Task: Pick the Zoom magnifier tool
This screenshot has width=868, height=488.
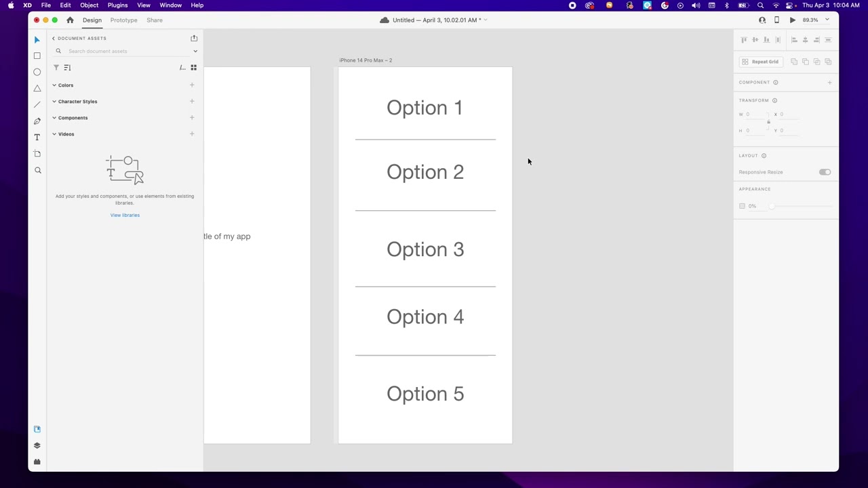Action: (x=37, y=170)
